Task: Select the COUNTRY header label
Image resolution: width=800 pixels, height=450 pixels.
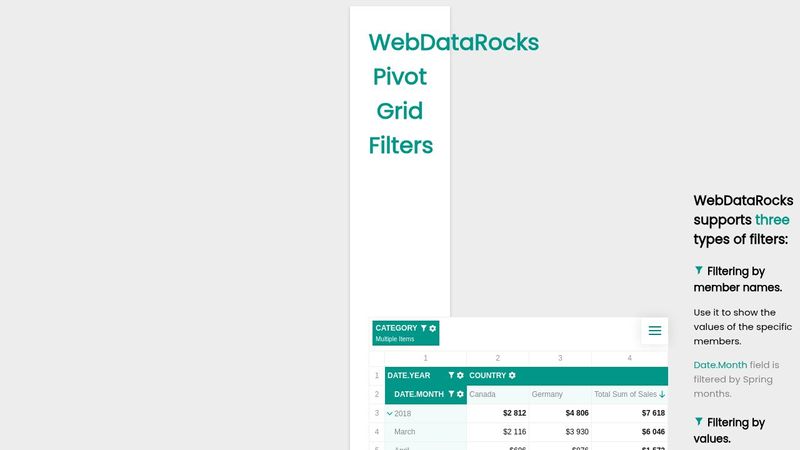Action: click(x=487, y=375)
